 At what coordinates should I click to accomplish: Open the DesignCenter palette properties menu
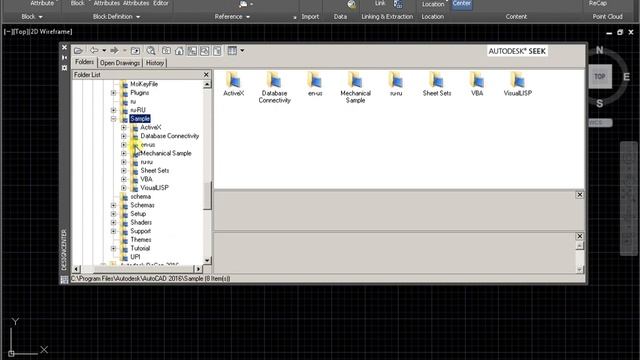pyautogui.click(x=64, y=68)
